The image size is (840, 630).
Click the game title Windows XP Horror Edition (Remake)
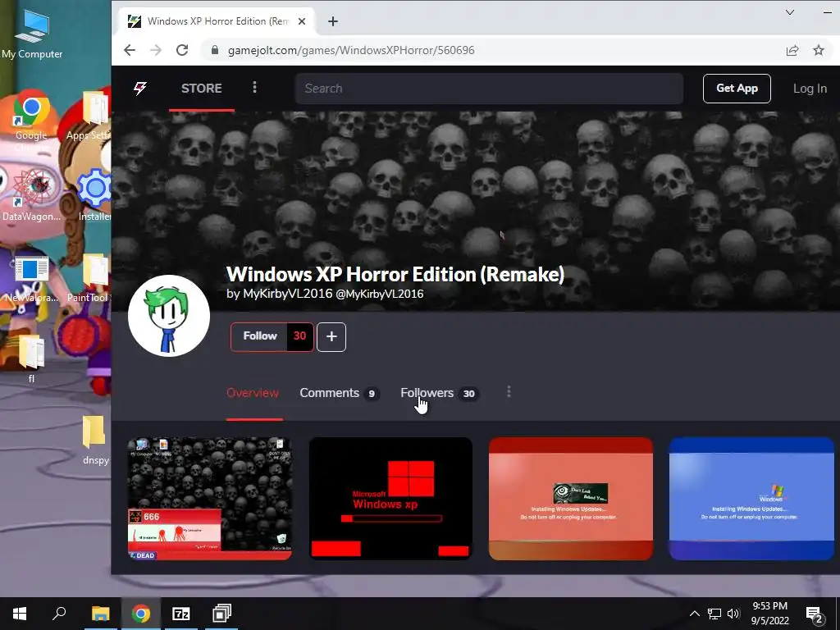point(395,274)
